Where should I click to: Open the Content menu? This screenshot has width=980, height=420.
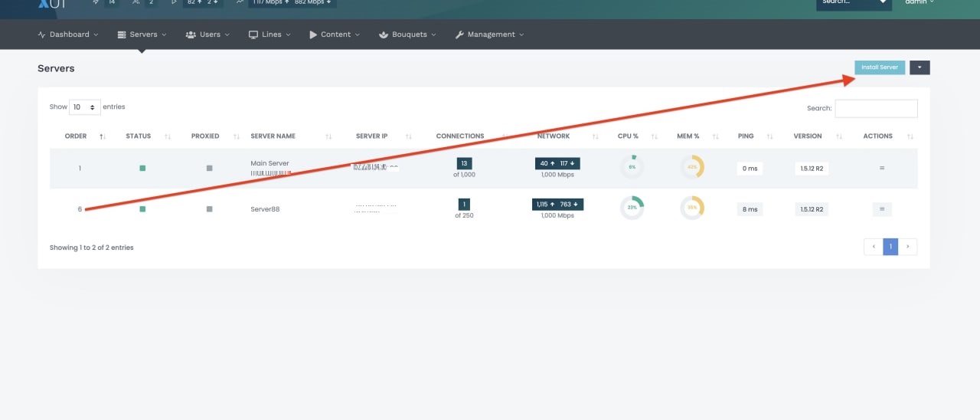coord(335,34)
